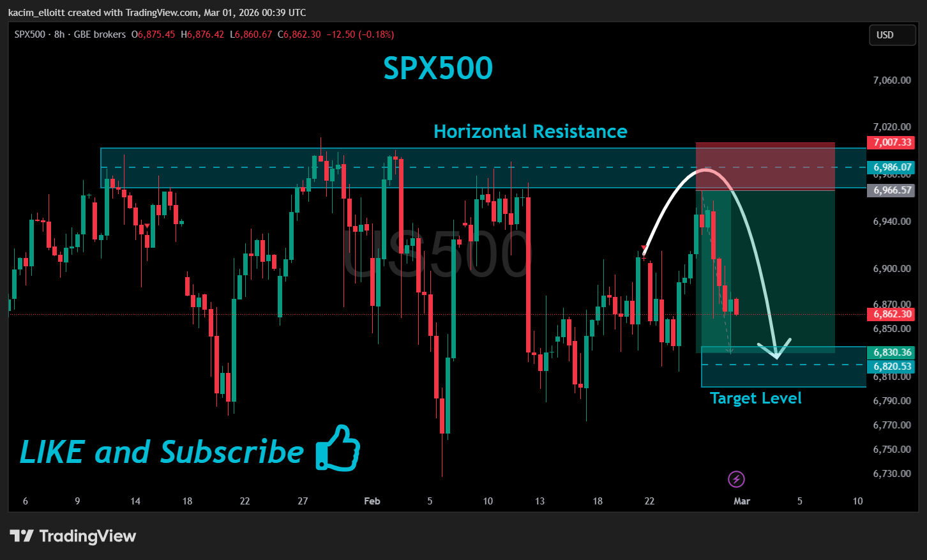Viewport: 927px width, 560px height.
Task: Click the 6,862.30 current price label
Action: 891,314
